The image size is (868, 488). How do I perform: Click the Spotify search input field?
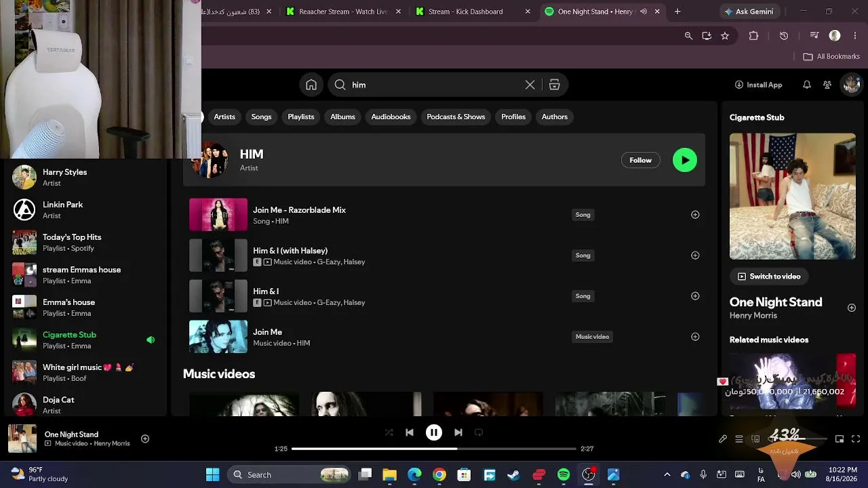(x=433, y=85)
